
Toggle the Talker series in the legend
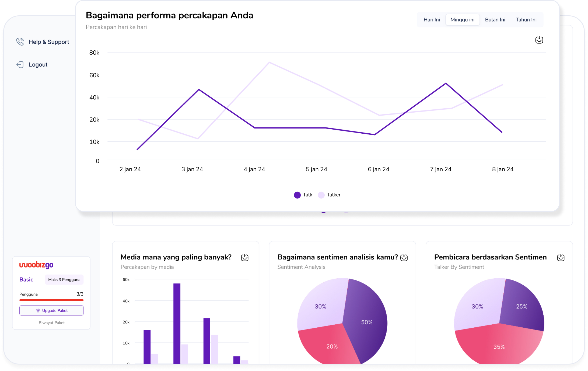coord(329,195)
